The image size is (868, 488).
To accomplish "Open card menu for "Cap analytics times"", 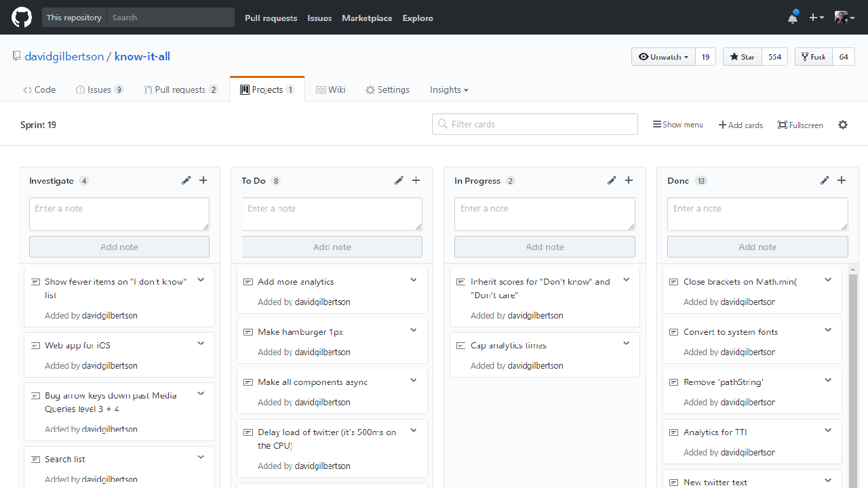I will (x=626, y=344).
